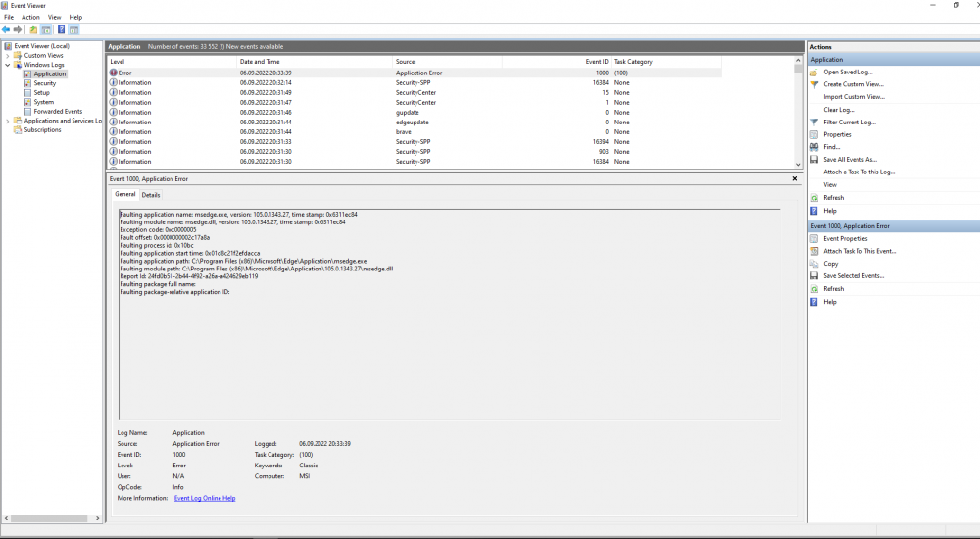Click the Copy icon in the Actions pane
Screen dimensions: 980x539
[814, 264]
